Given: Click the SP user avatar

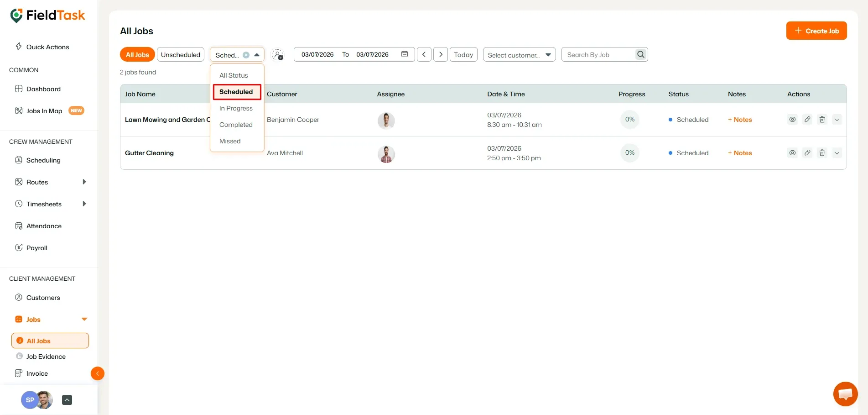Looking at the screenshot, I should (30, 400).
